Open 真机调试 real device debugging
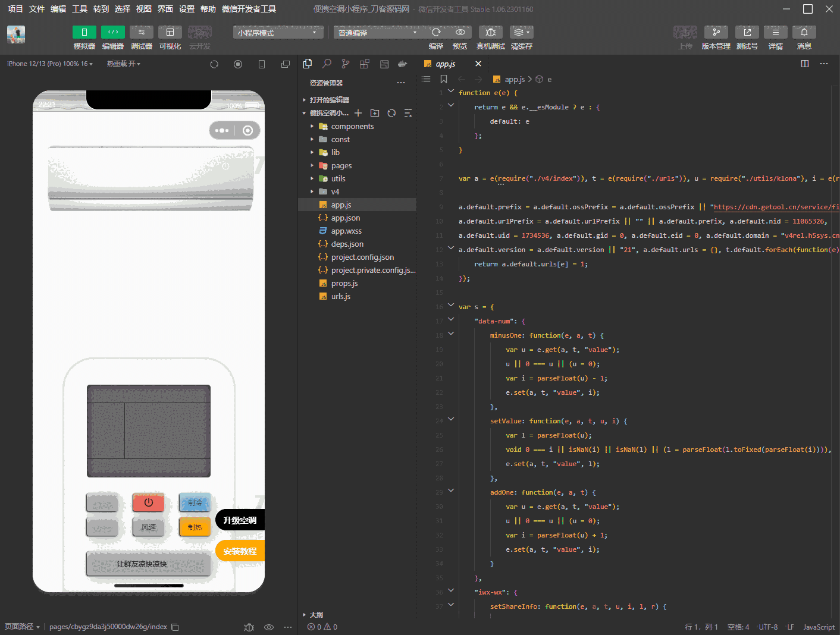Screen dimensions: 840x635 [x=490, y=32]
